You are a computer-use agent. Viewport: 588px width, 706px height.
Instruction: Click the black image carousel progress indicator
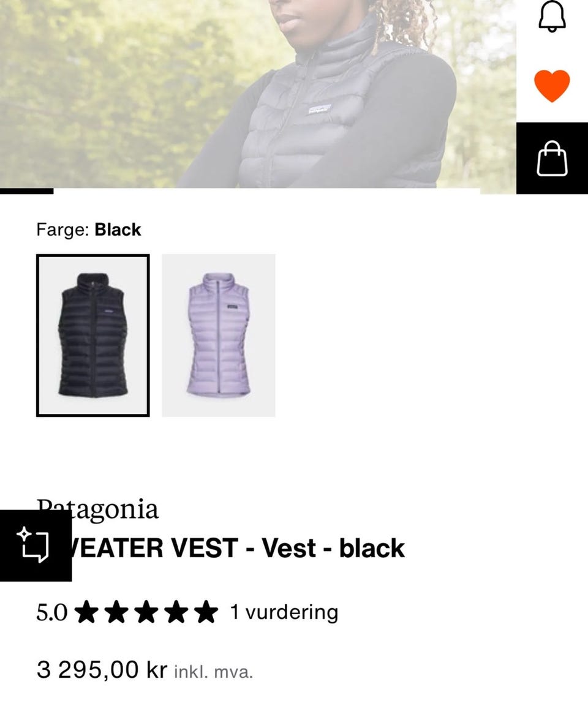tap(26, 192)
